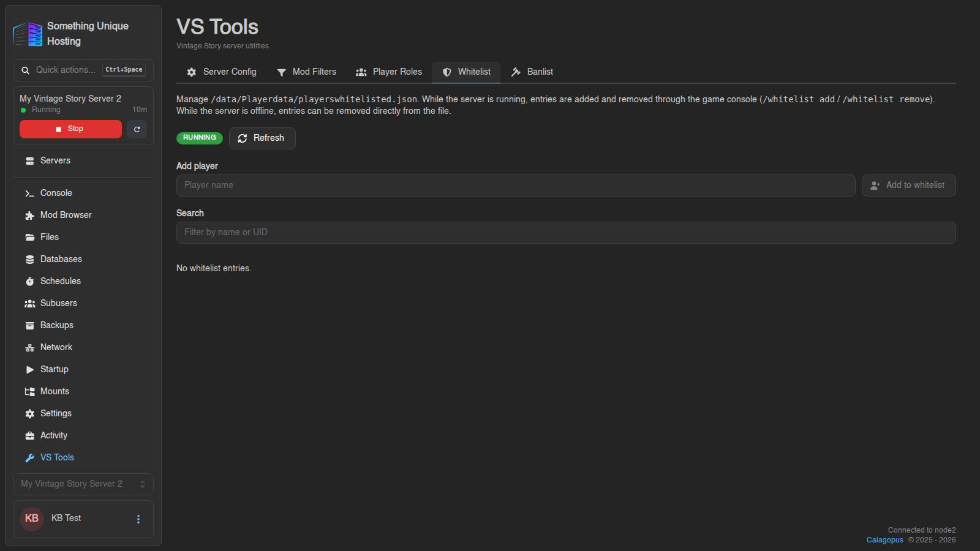Screen dimensions: 980x551
Task: Open the Quick actions search box
Action: coord(83,70)
